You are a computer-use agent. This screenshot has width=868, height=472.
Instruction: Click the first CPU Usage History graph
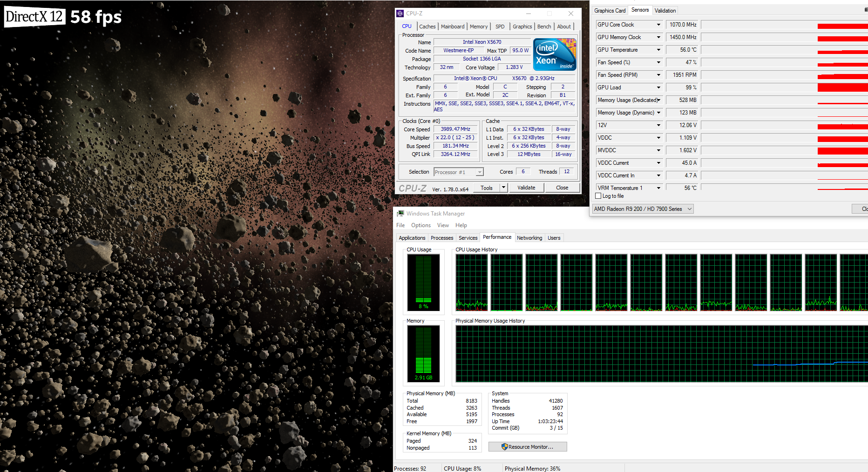pos(472,283)
